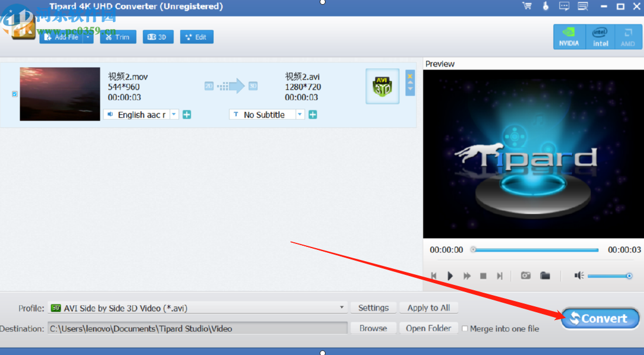
Task: Move file up in the list
Action: [410, 83]
